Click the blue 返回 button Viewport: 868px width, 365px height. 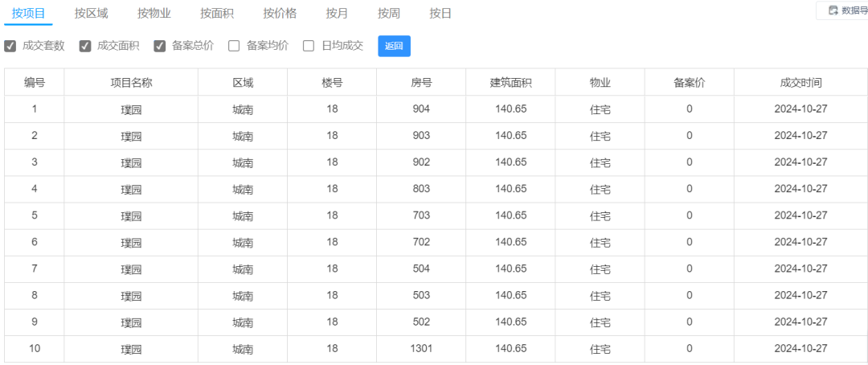click(x=394, y=46)
